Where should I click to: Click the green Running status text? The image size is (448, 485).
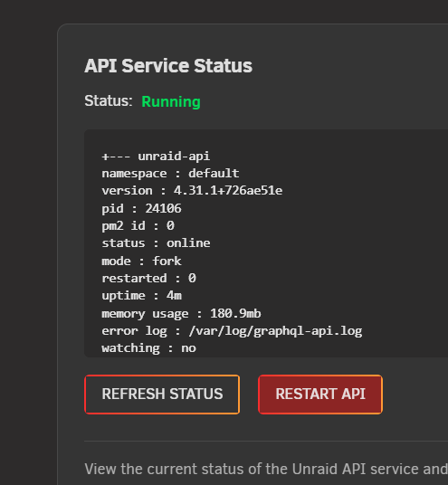pos(171,101)
